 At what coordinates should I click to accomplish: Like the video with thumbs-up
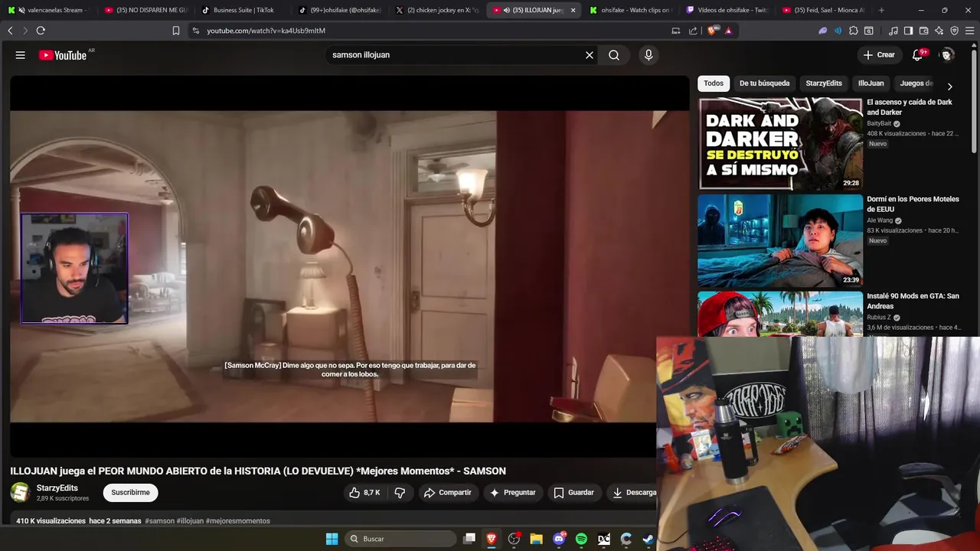[x=364, y=493]
